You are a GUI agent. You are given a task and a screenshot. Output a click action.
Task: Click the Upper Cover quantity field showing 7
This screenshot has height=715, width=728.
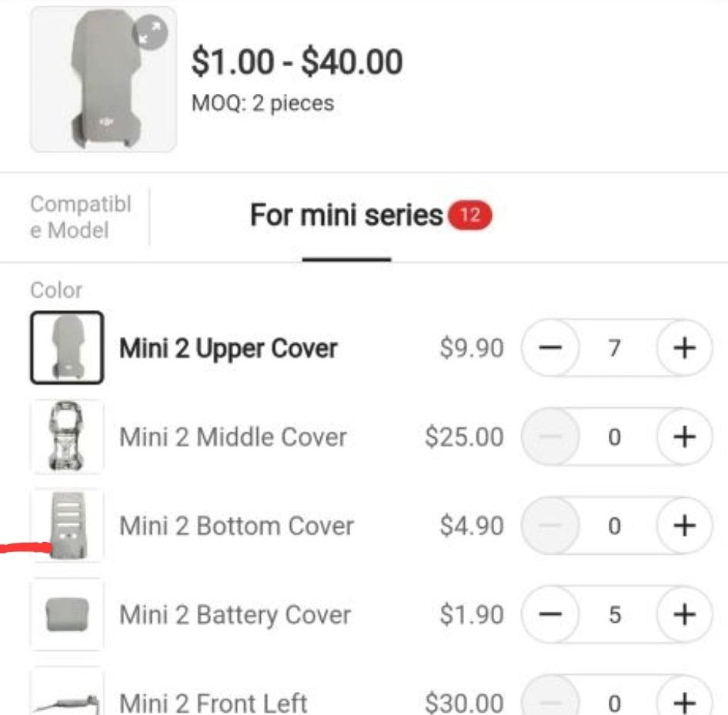pos(614,348)
